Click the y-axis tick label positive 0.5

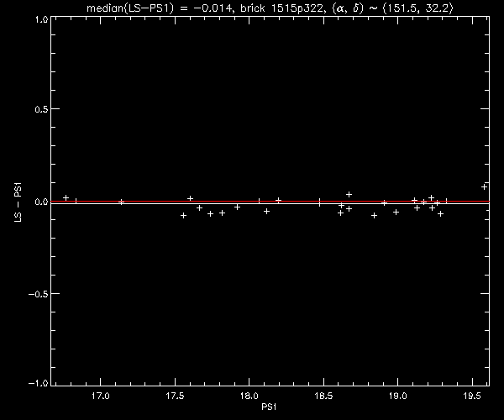[41, 109]
